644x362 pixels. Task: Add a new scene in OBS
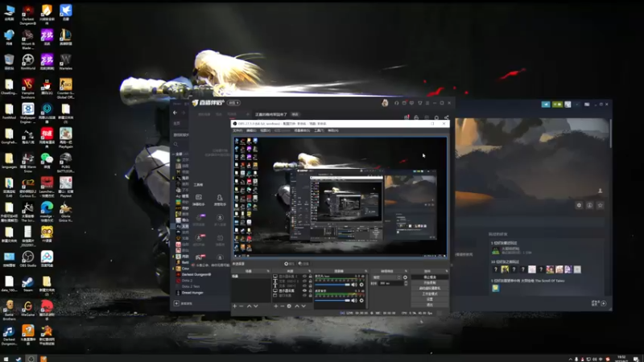(x=234, y=306)
